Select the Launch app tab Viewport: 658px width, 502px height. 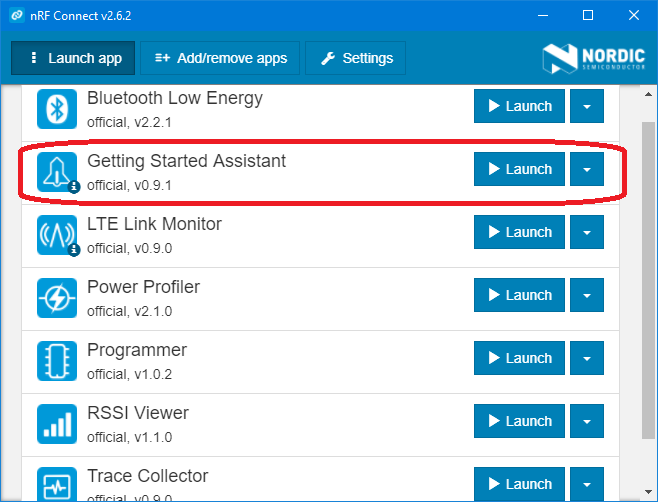click(75, 58)
